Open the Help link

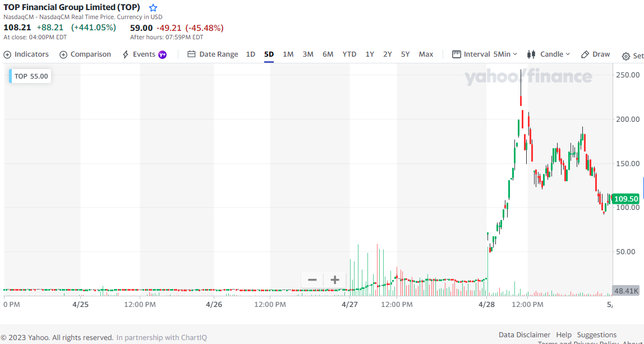click(563, 335)
